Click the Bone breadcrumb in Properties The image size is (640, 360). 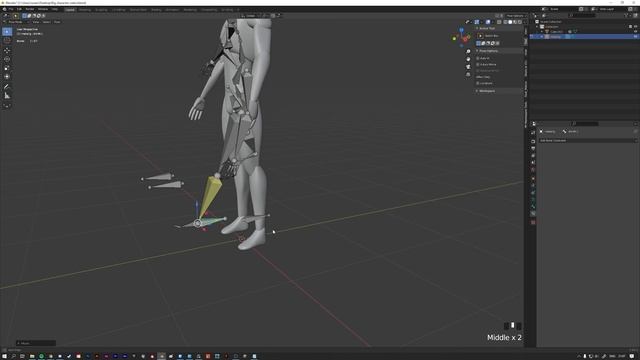point(570,131)
